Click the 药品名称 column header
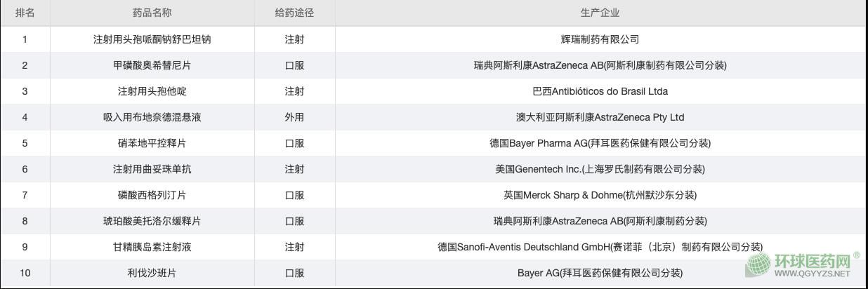 (x=152, y=13)
